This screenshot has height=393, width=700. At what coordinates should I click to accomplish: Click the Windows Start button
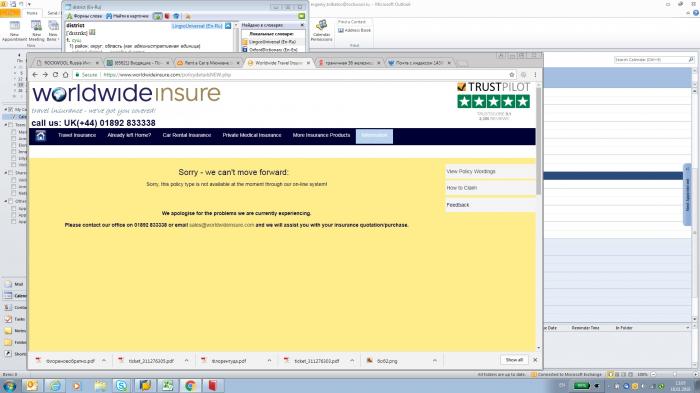(9, 385)
